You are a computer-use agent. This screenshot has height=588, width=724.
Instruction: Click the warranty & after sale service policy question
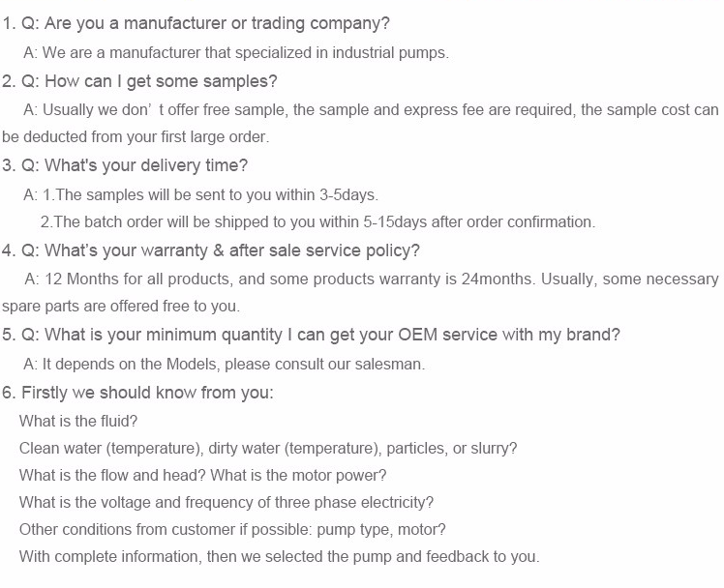(x=211, y=250)
